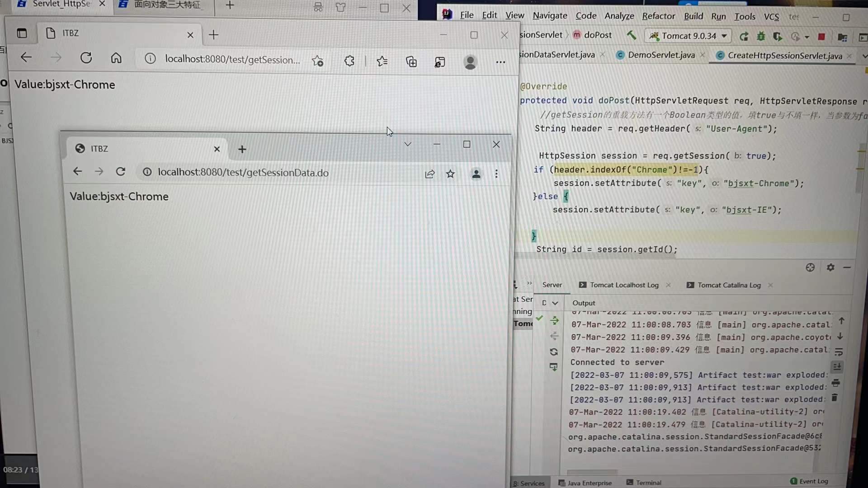
Task: Select the Server tab in Services
Action: pyautogui.click(x=552, y=285)
